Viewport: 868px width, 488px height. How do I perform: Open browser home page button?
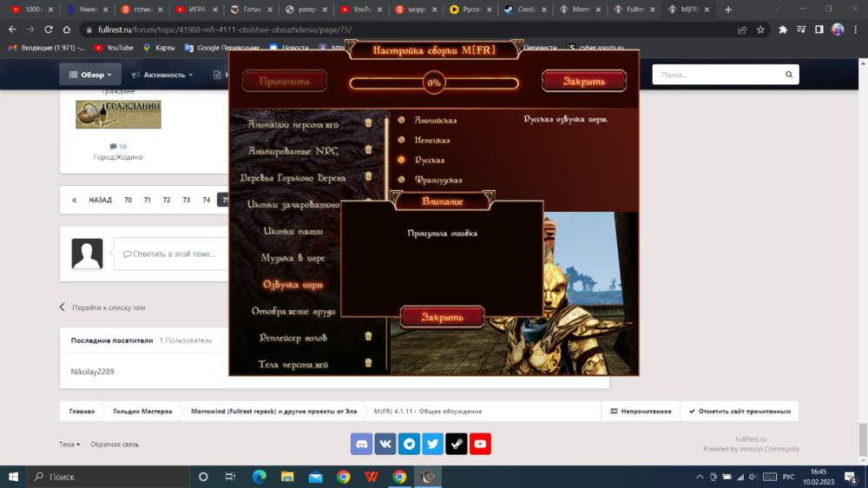(x=67, y=30)
